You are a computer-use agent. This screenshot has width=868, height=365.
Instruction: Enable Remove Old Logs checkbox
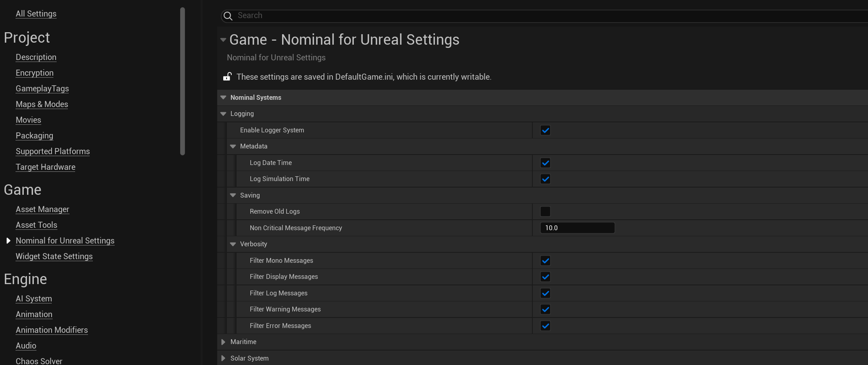545,212
